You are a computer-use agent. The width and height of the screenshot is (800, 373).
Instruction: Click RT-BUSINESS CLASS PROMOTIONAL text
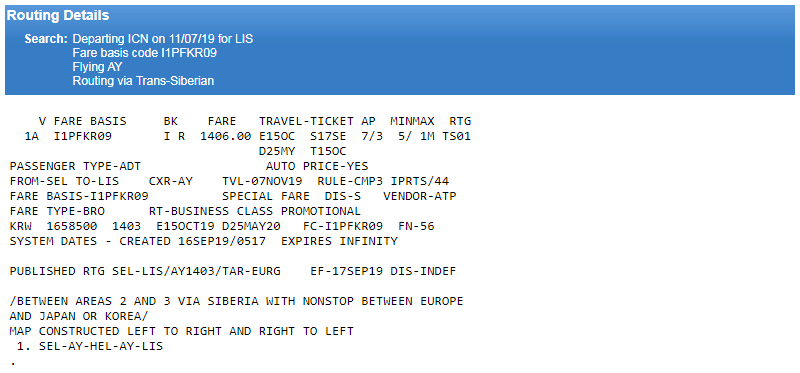(x=255, y=211)
